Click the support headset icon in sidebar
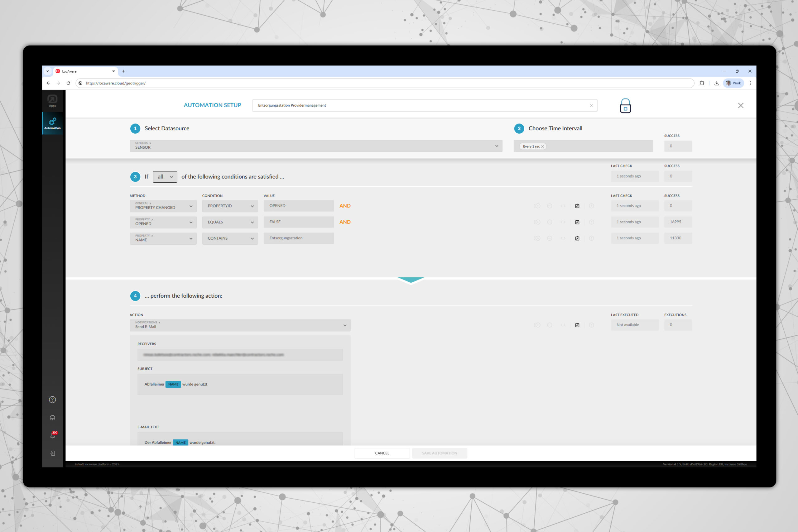 pos(52,418)
